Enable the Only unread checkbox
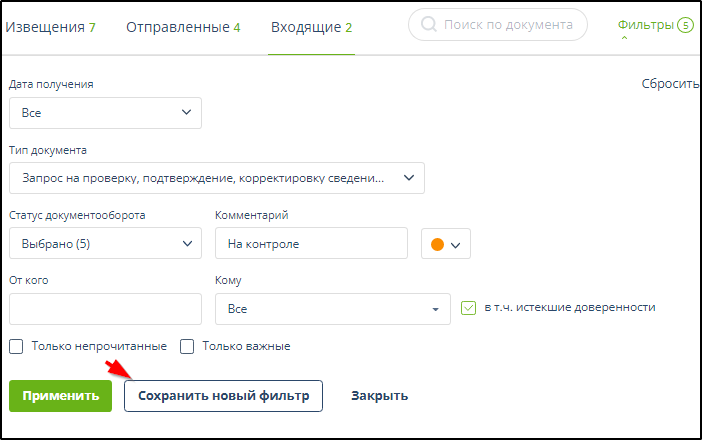This screenshot has width=702, height=440. point(16,346)
